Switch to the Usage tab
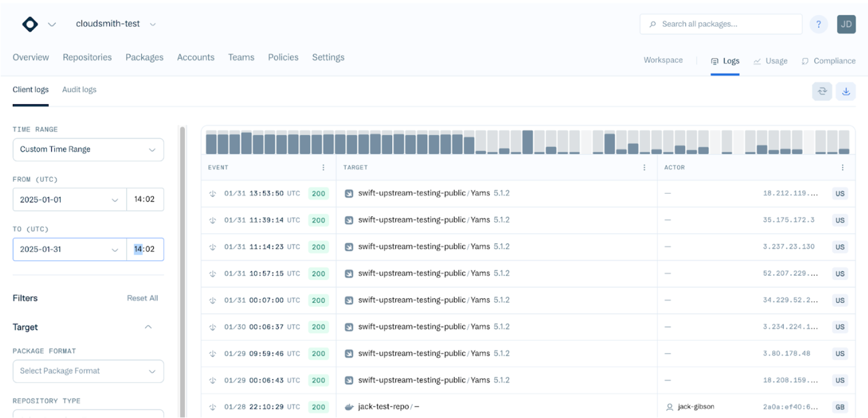 pyautogui.click(x=770, y=61)
